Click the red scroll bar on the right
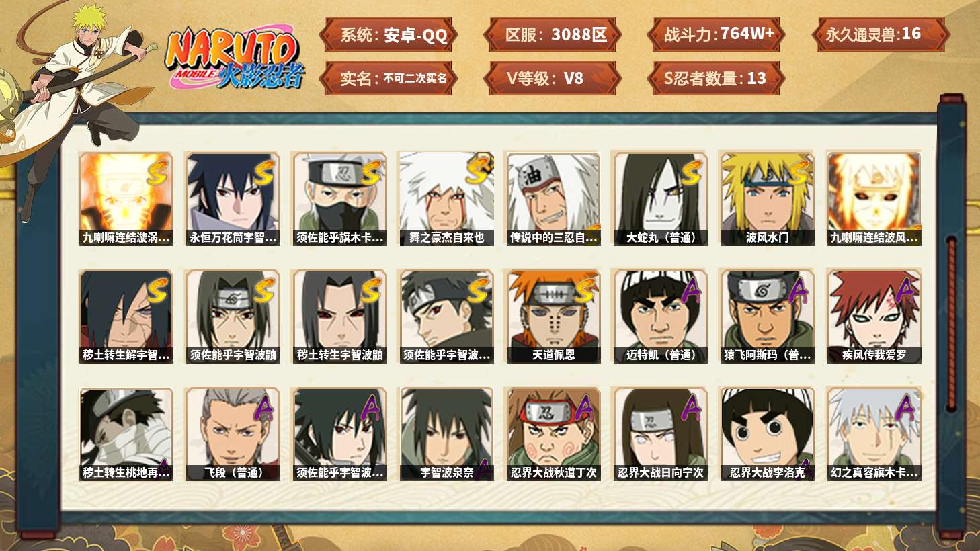Viewport: 980px width, 551px height. point(951,324)
